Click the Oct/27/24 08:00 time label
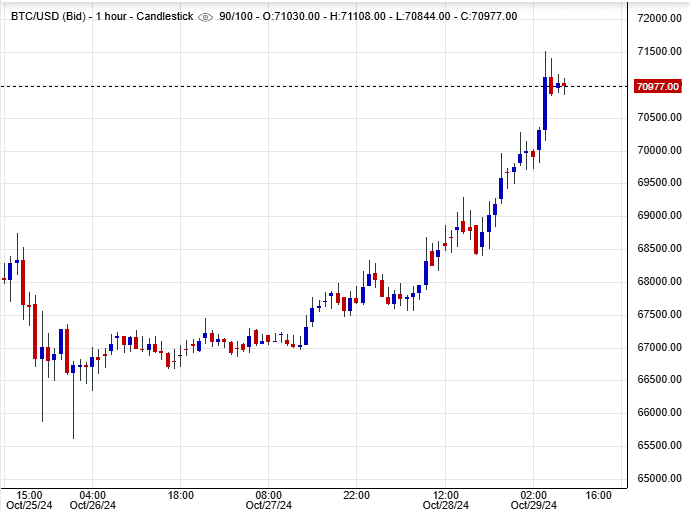690x512 pixels. (x=269, y=500)
